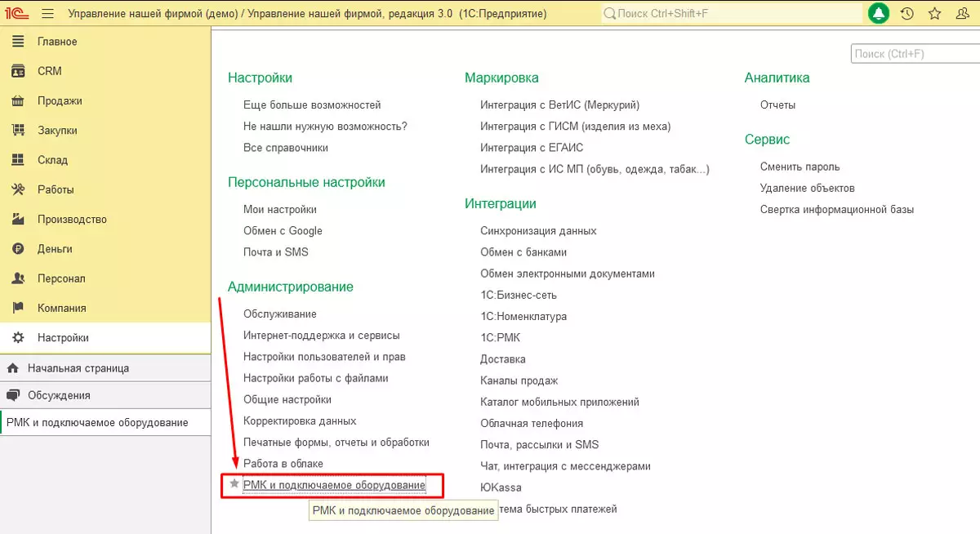Image resolution: width=980 pixels, height=534 pixels.
Task: Open Интеграция с ЕГАИС
Action: click(532, 148)
